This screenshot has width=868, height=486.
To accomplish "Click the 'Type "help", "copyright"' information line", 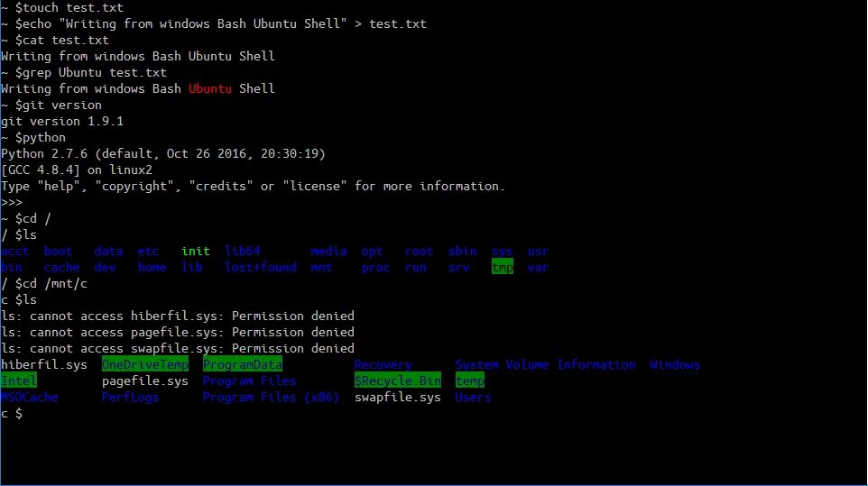I will coord(253,186).
